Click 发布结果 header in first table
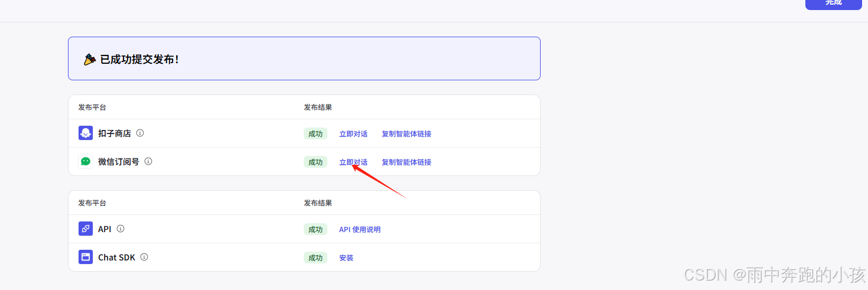The image size is (868, 290). point(318,107)
